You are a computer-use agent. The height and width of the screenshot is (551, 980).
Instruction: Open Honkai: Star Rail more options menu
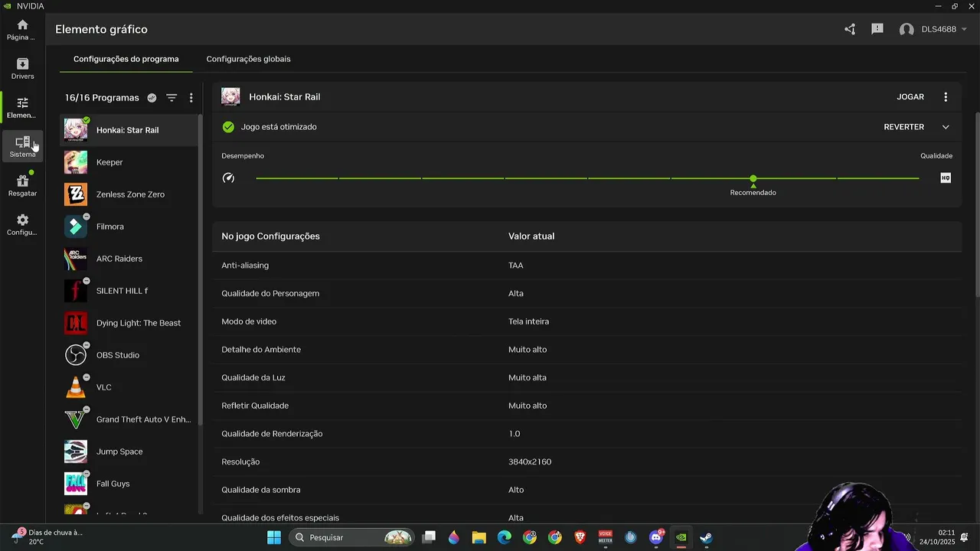click(946, 97)
